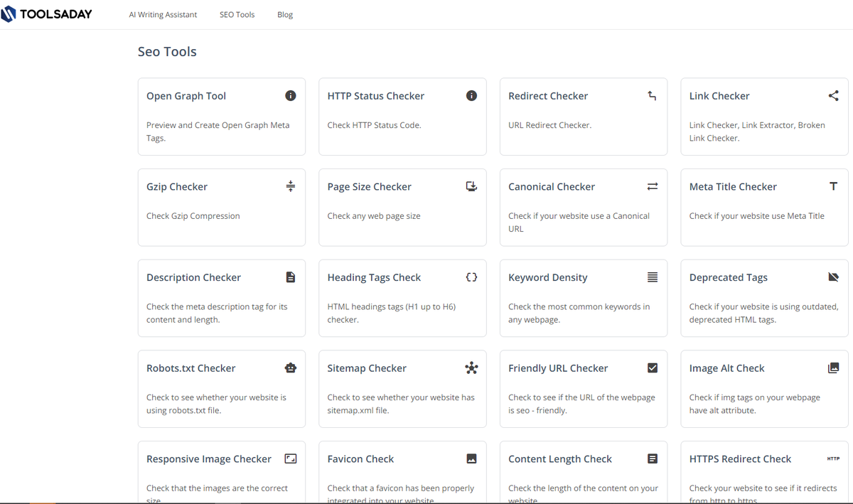This screenshot has width=853, height=504.
Task: Click the download-monitor icon on Page Size Checker
Action: 471,186
